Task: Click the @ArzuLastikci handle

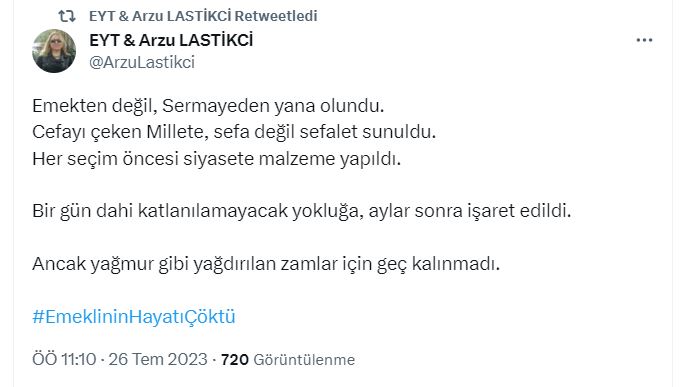Action: coord(142,62)
